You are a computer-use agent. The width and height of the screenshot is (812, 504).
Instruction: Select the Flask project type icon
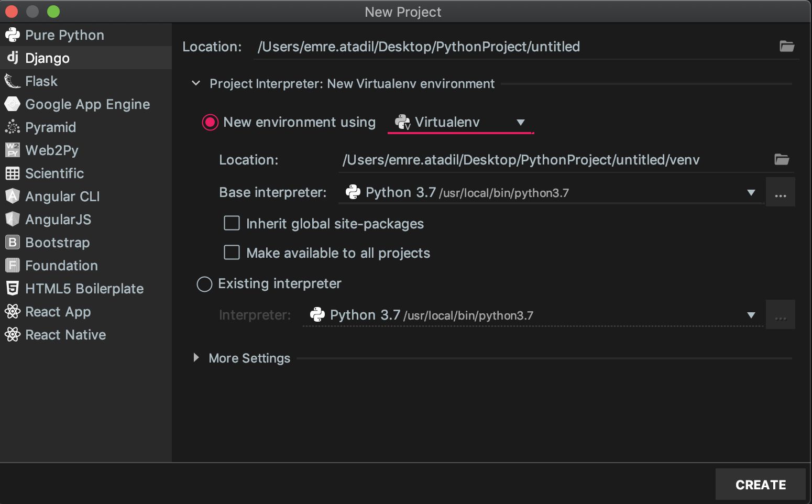(x=12, y=81)
